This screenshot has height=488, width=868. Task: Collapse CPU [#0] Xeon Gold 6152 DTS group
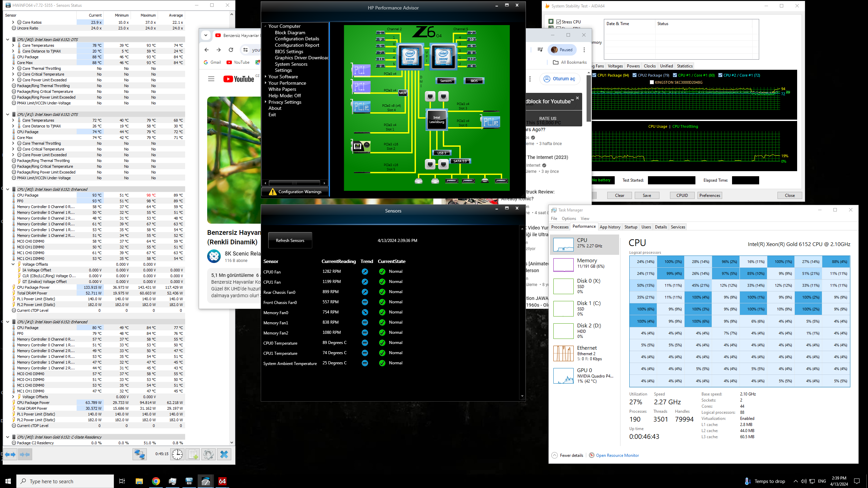(7, 40)
